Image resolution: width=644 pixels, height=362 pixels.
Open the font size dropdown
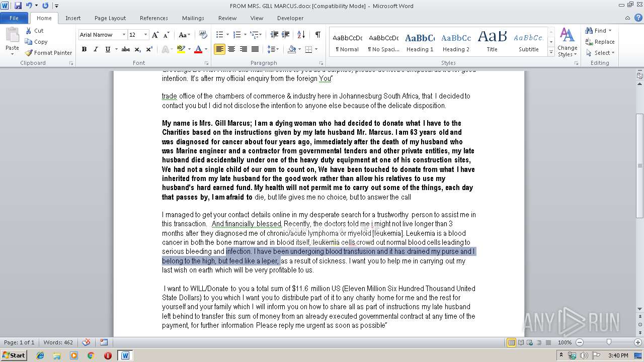(x=145, y=35)
